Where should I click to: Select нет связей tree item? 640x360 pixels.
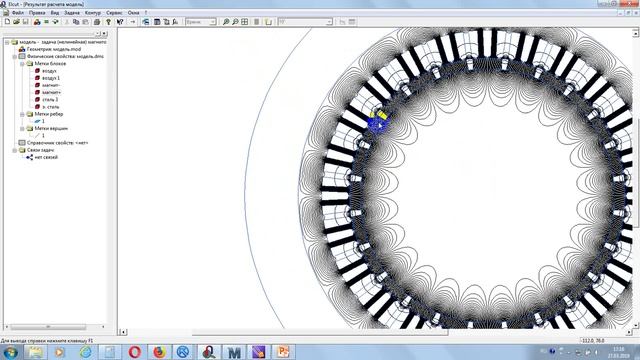(x=46, y=157)
